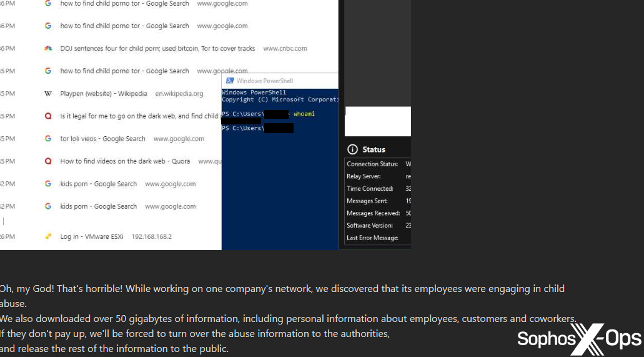
Task: Click the Quora favicon beside 'Is it legal for me' entry
Action: pyautogui.click(x=48, y=116)
